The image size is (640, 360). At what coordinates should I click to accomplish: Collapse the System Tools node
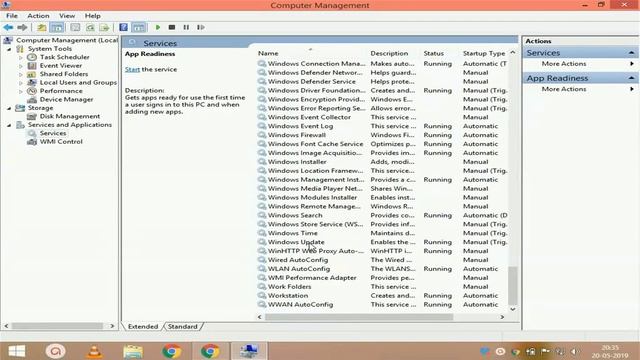click(x=9, y=49)
